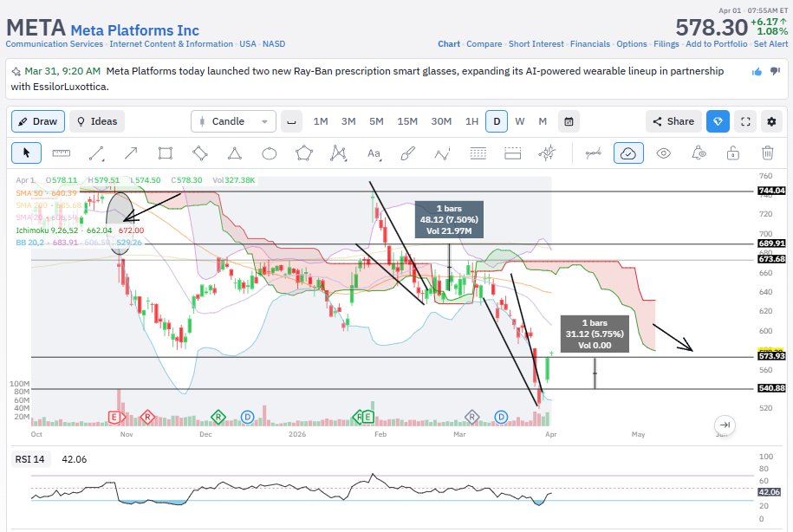Pick the ellipse drawing tool
The height and width of the screenshot is (532, 793).
click(269, 152)
